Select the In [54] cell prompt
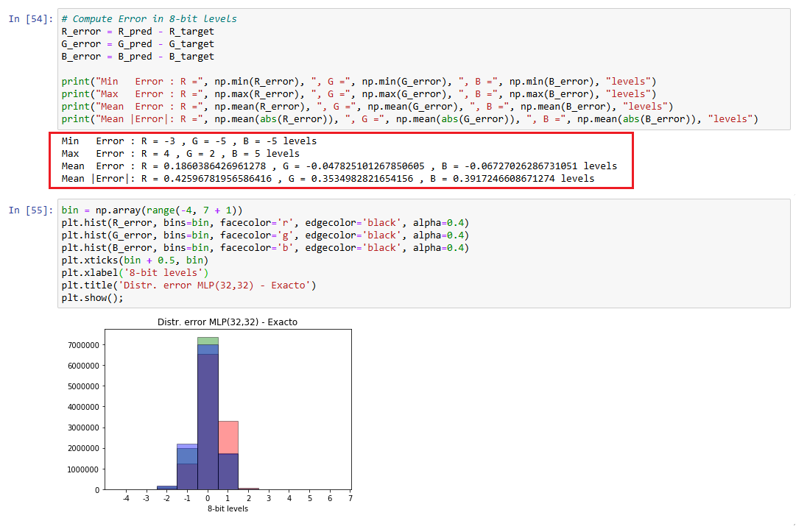The image size is (807, 532). coord(31,19)
